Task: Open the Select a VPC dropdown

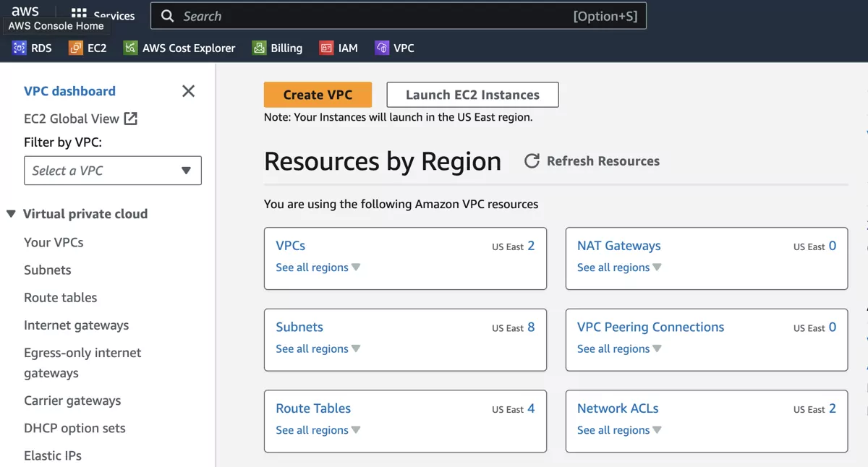Action: [x=112, y=171]
